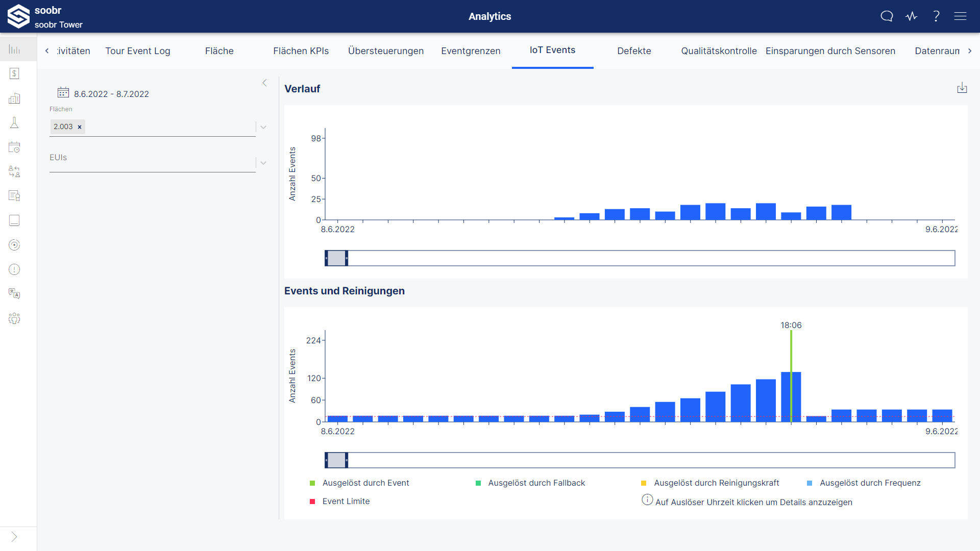Screen dimensions: 980x551
Task: Collapse the filter panel with left chevron
Action: point(264,83)
